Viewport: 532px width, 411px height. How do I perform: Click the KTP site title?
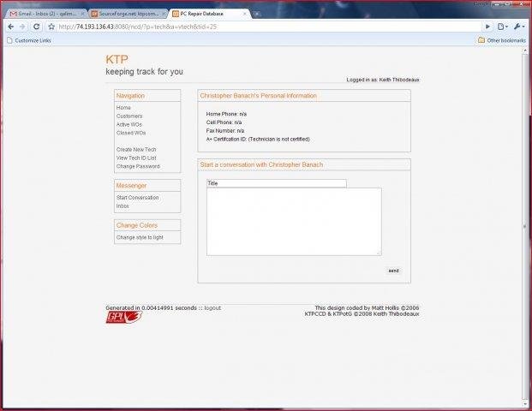[117, 59]
